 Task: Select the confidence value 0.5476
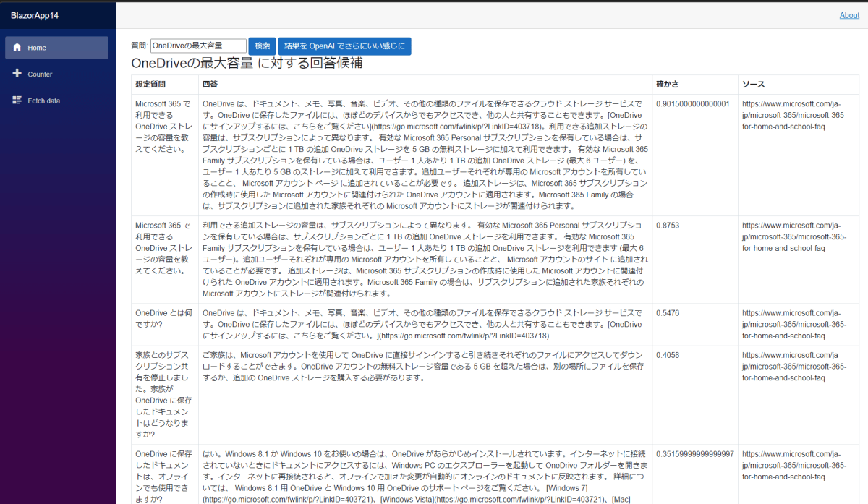[x=668, y=313]
